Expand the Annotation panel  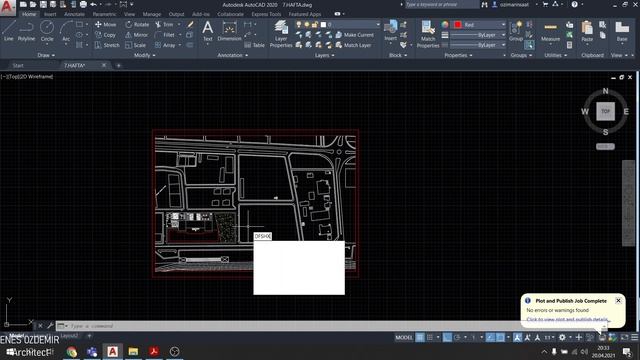(x=232, y=55)
